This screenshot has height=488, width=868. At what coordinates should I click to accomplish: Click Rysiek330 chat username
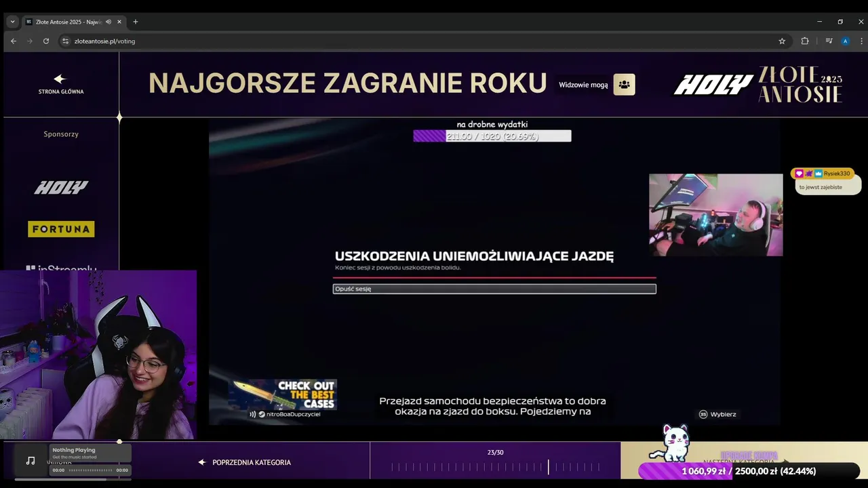point(837,174)
